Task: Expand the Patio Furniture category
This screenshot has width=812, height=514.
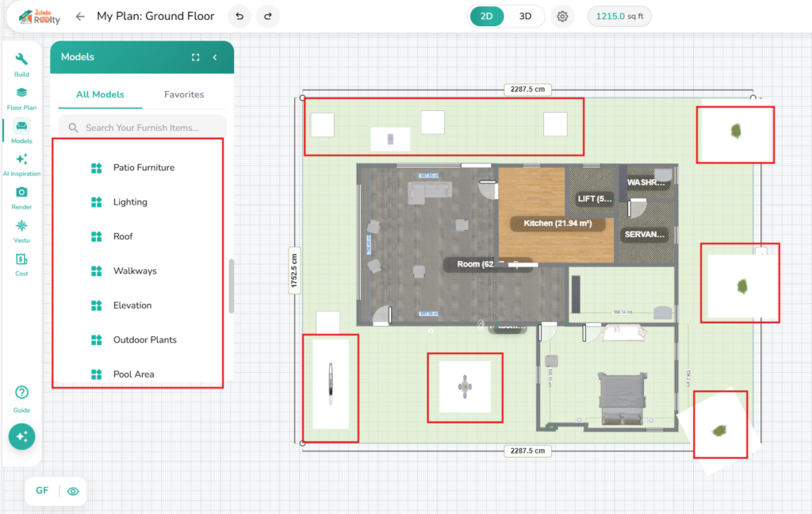Action: [x=144, y=167]
